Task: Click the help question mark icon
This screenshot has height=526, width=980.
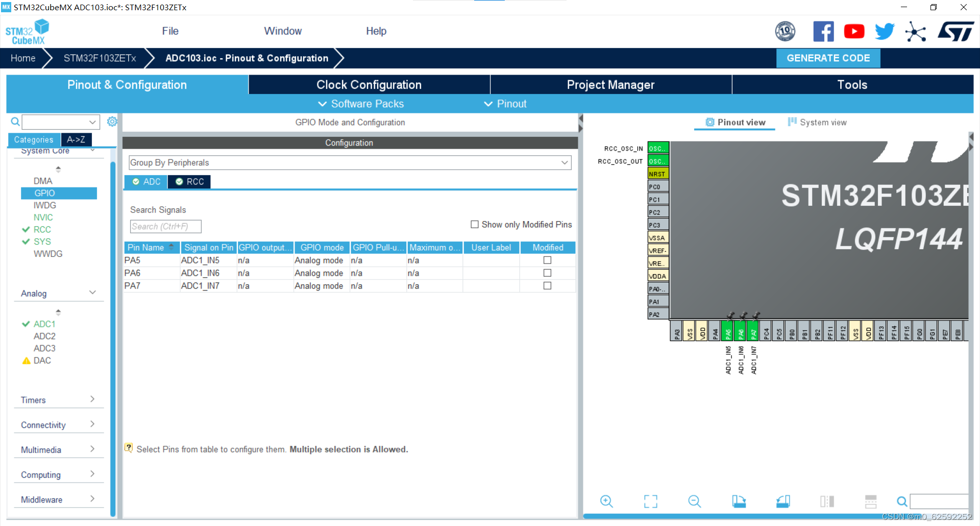Action: [129, 448]
